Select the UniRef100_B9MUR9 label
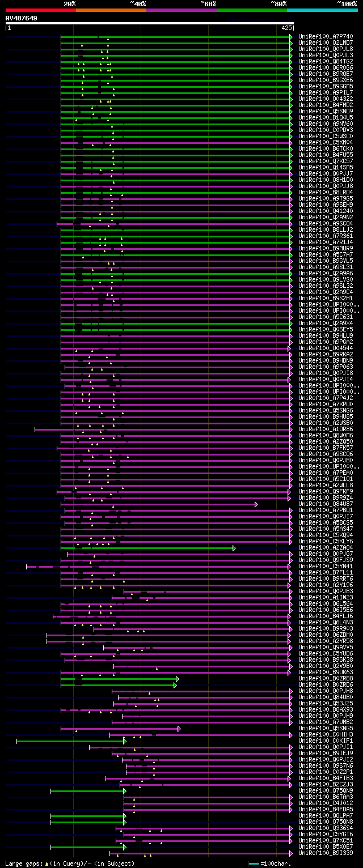This screenshot has width=363, height=868. pyautogui.click(x=326, y=249)
